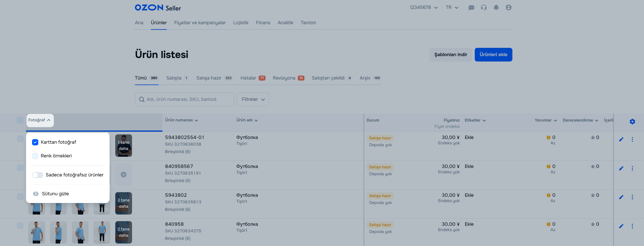The image size is (644, 246).
Task: Click the headset support icon
Action: tap(483, 8)
